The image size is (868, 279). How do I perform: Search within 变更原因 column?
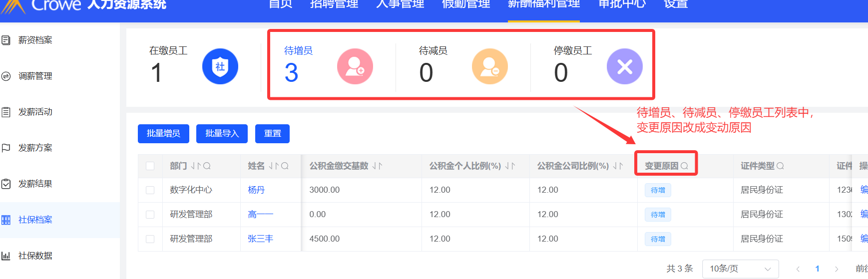click(x=684, y=166)
